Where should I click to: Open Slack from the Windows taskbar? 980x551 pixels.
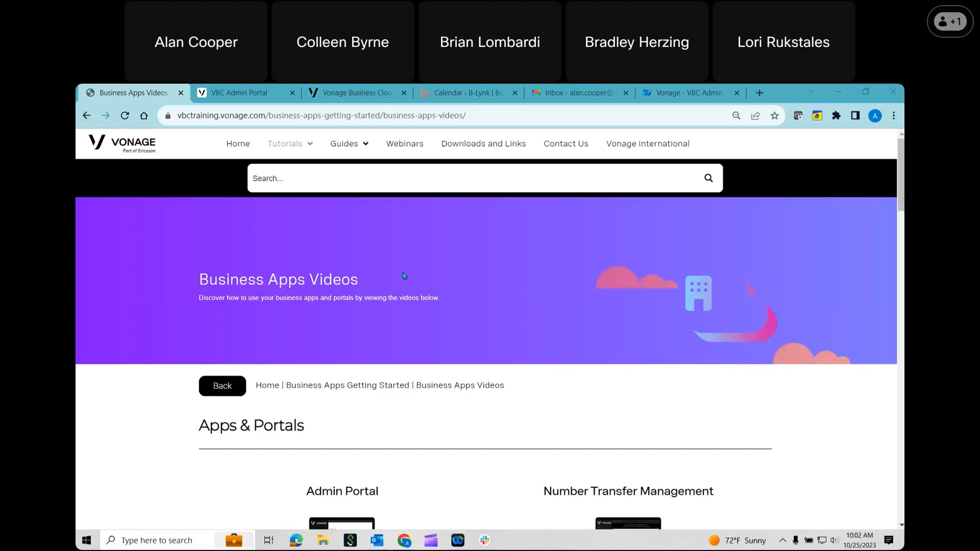pyautogui.click(x=484, y=540)
